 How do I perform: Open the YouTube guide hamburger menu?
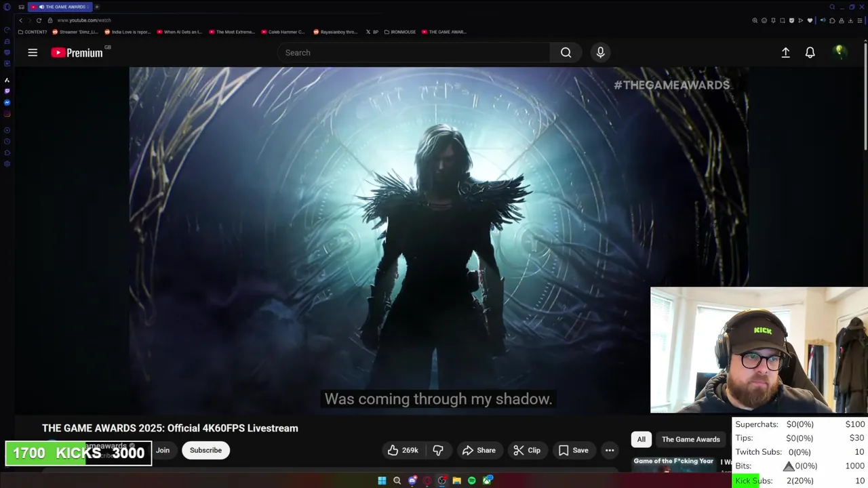click(33, 52)
